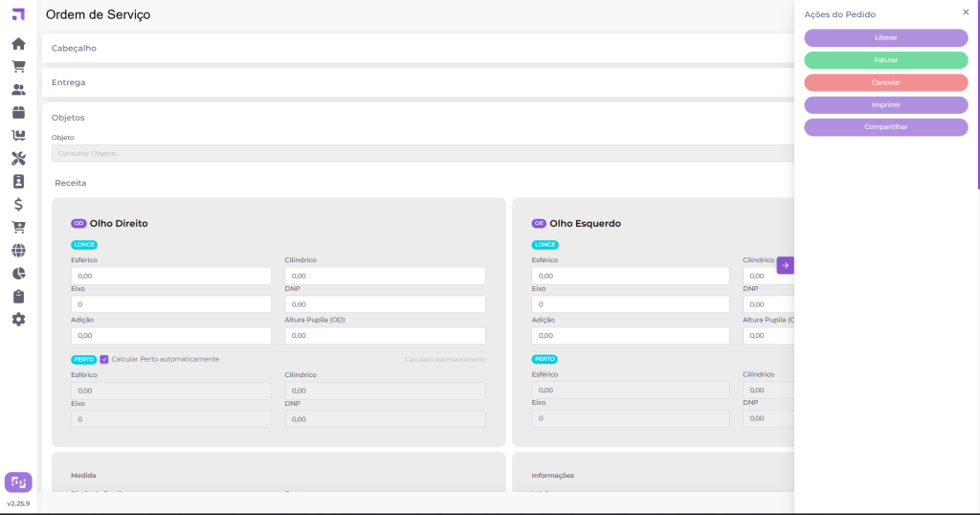The height and width of the screenshot is (515, 980).
Task: Go to the home icon in sidebar
Action: coord(18,44)
